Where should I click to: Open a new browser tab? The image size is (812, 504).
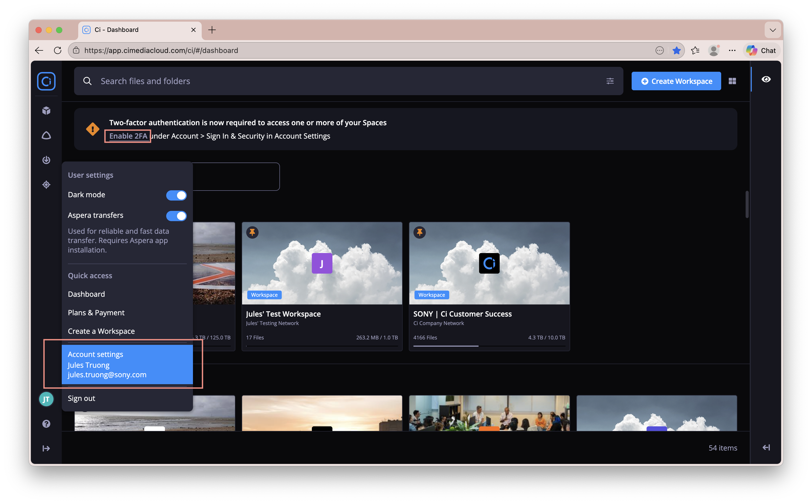click(x=212, y=30)
